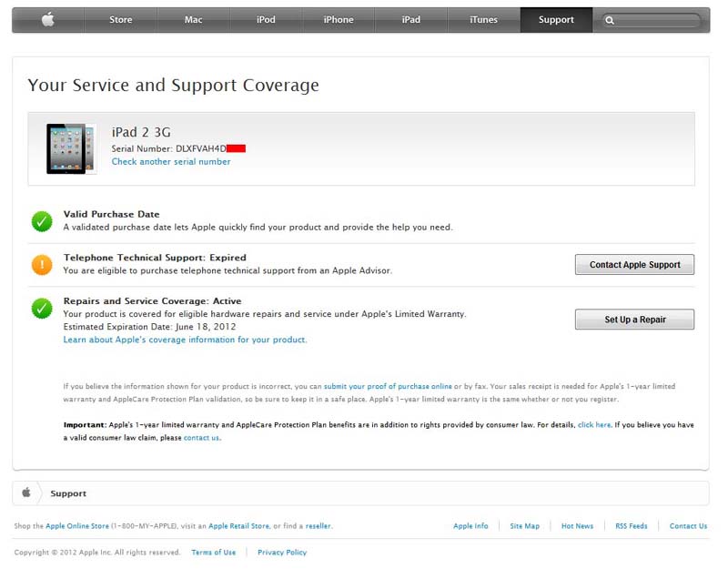Open the Store menu

(121, 19)
